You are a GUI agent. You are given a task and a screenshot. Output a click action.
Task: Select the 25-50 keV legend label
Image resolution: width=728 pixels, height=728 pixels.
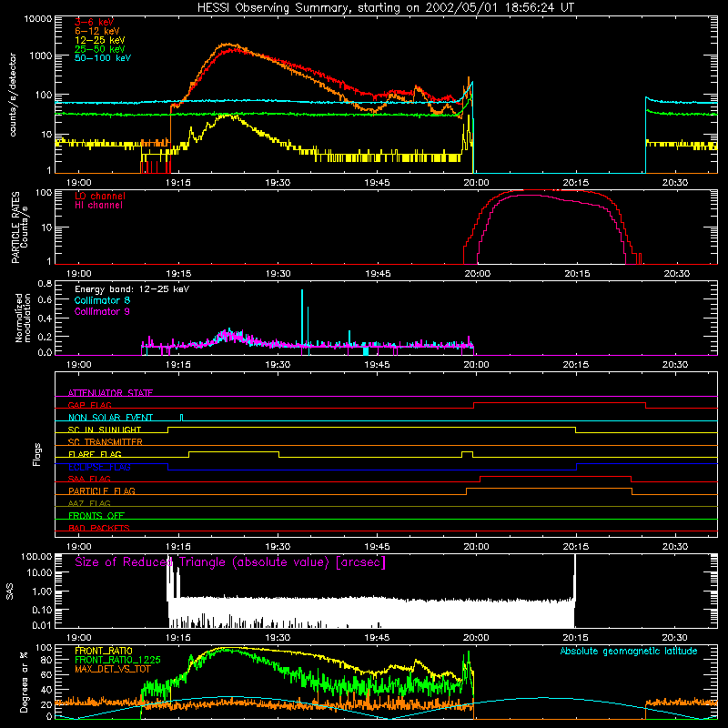point(99,49)
